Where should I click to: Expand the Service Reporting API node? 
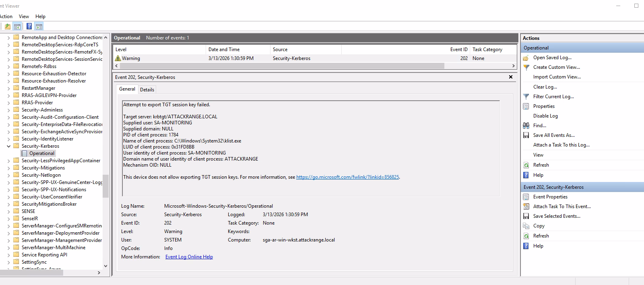point(8,255)
